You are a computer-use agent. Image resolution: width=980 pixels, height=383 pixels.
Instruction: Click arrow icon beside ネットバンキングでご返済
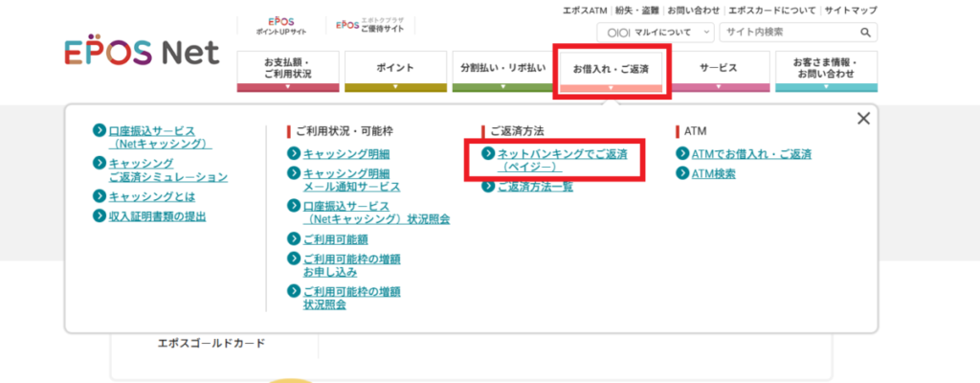click(487, 153)
